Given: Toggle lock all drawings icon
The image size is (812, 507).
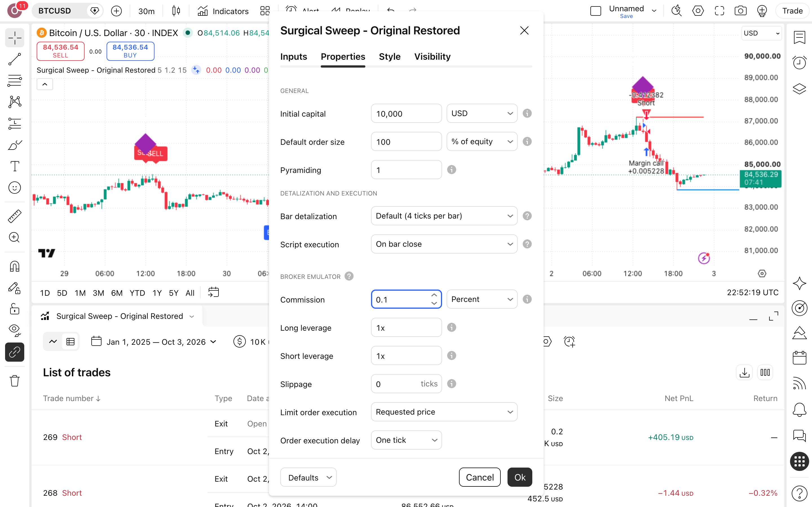Looking at the screenshot, I should [x=14, y=309].
